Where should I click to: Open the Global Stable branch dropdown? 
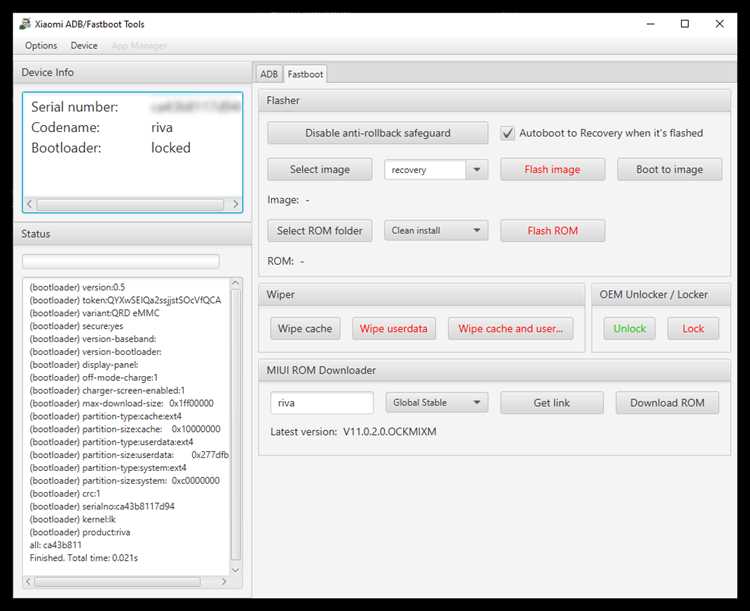[437, 403]
